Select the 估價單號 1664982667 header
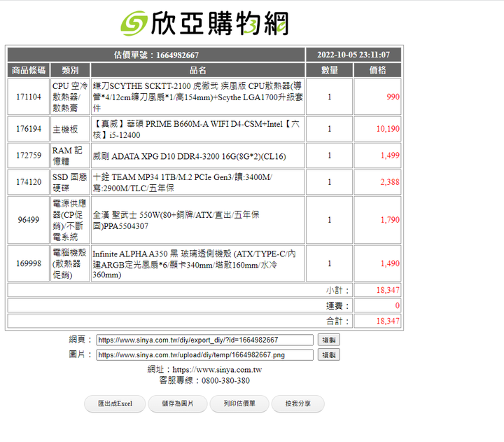Image resolution: width=504 pixels, height=442 pixels. pyautogui.click(x=156, y=55)
